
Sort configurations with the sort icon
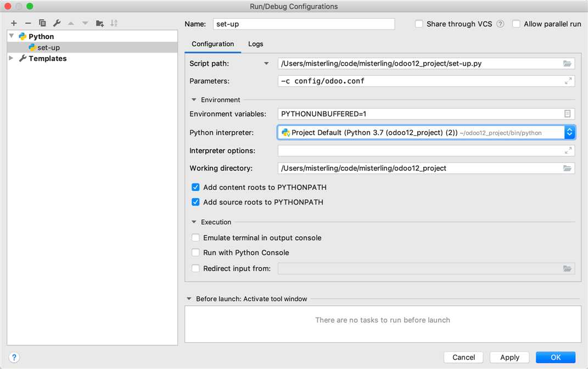(x=114, y=23)
